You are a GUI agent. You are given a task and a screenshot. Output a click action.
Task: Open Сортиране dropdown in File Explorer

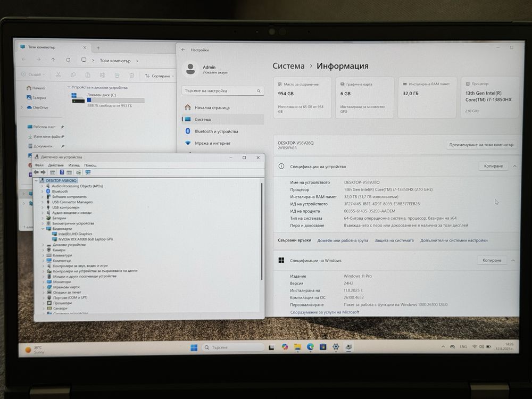coord(159,76)
